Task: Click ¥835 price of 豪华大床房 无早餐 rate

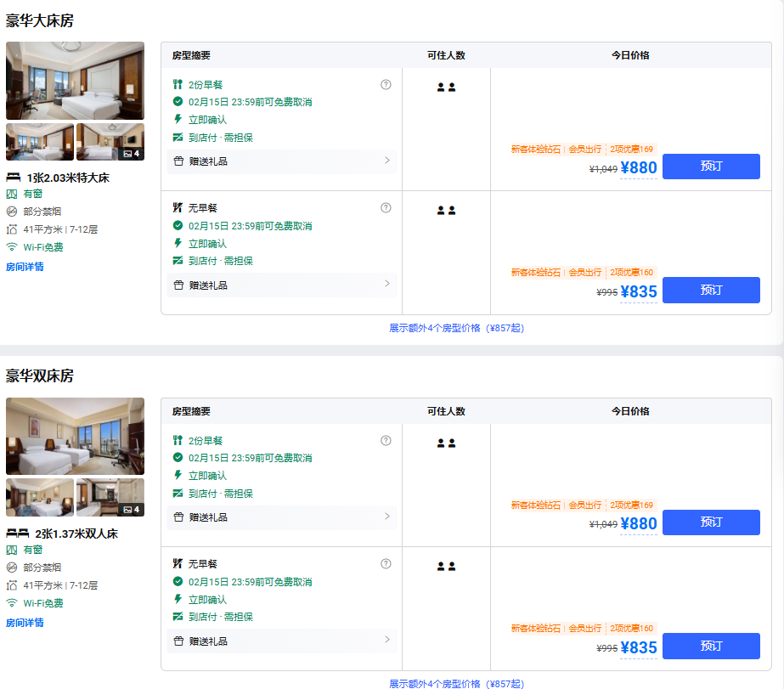Action: [x=639, y=292]
